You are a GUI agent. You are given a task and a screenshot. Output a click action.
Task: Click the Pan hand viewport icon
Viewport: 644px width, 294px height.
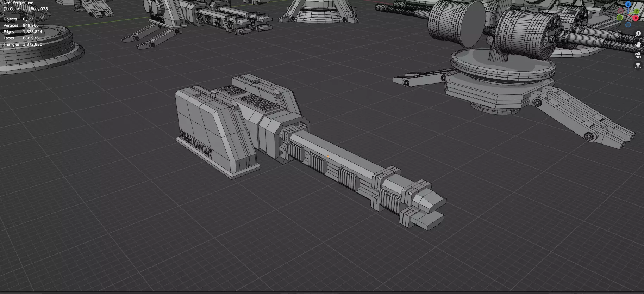pos(638,44)
